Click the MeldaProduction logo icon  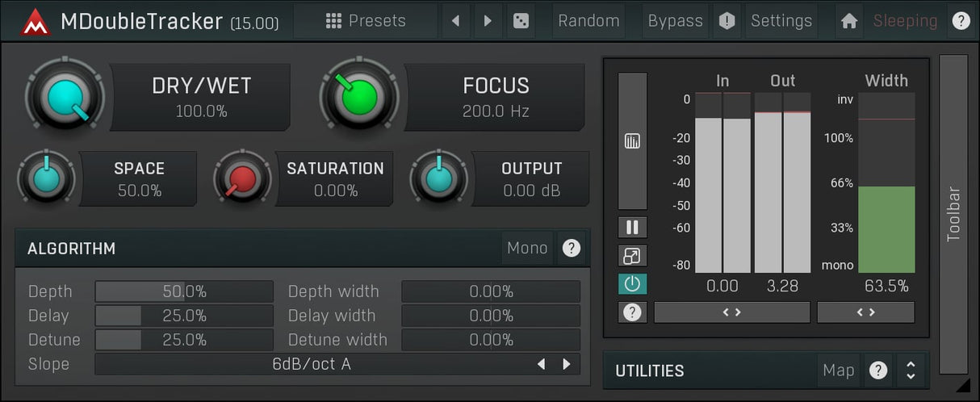point(35,22)
